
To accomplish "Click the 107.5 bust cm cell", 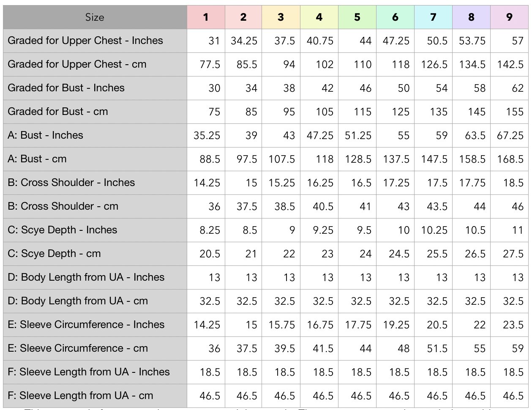I will tap(282, 159).
